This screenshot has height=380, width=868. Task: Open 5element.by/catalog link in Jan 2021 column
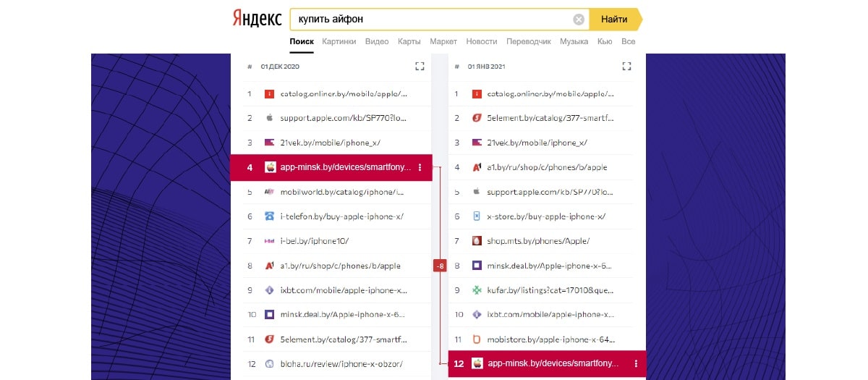click(x=550, y=118)
